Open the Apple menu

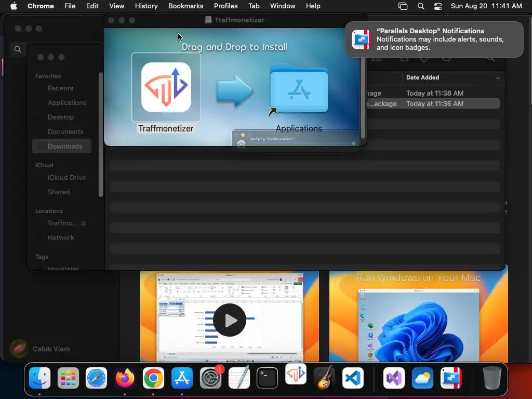[x=14, y=6]
